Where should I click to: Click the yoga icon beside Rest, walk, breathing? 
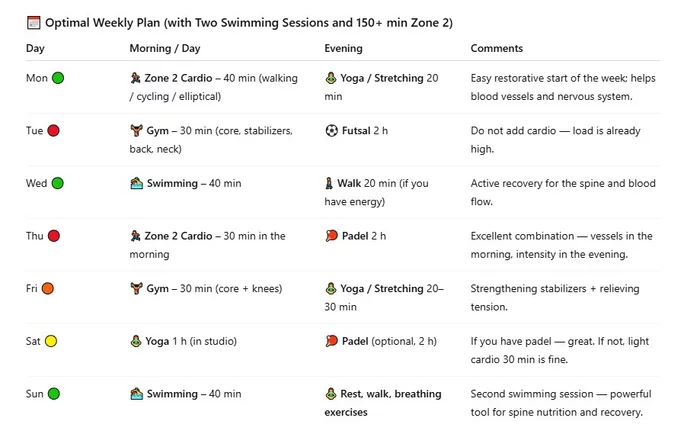[x=331, y=395]
